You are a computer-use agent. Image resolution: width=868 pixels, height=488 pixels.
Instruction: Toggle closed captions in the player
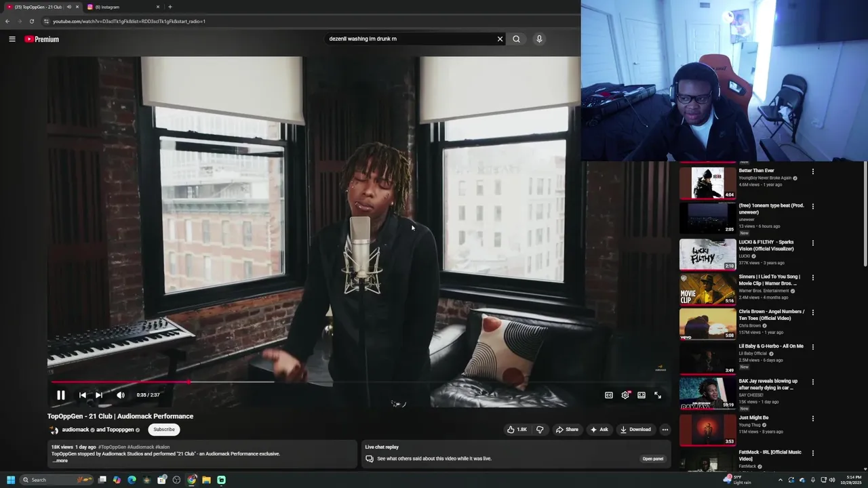[x=609, y=395]
